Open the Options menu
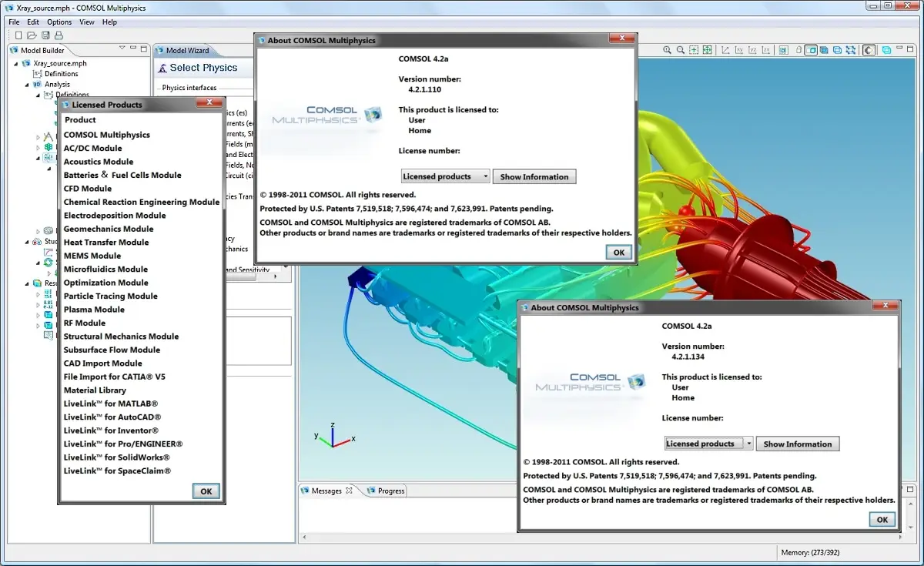Image resolution: width=924 pixels, height=566 pixels. (x=59, y=22)
